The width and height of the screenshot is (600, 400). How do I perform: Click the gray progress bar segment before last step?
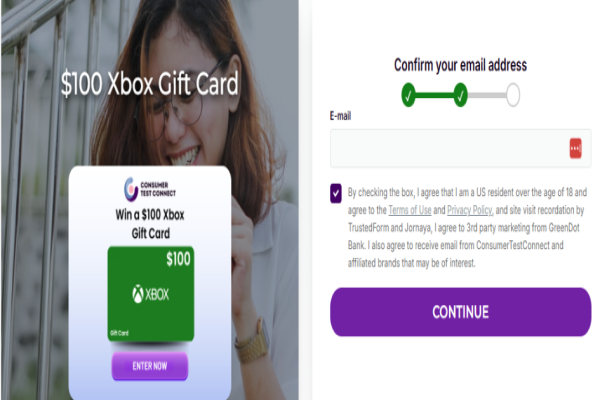tap(487, 95)
